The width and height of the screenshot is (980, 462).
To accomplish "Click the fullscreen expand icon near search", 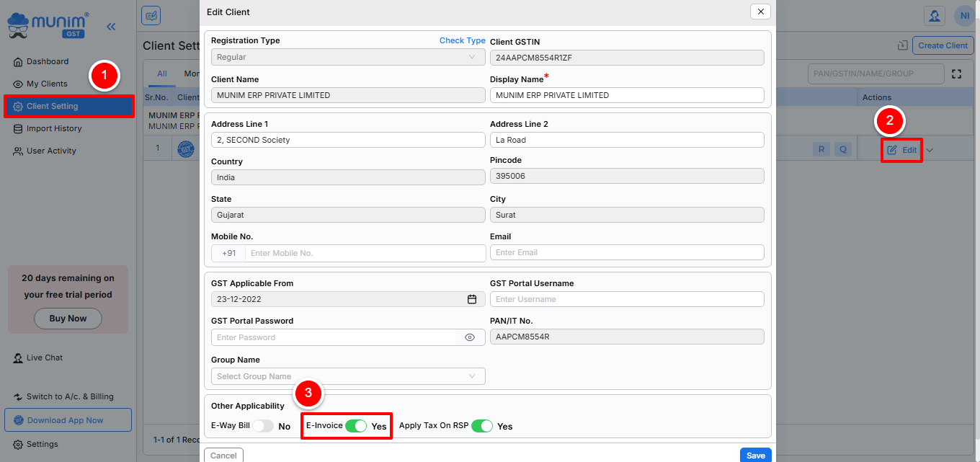I will (957, 74).
